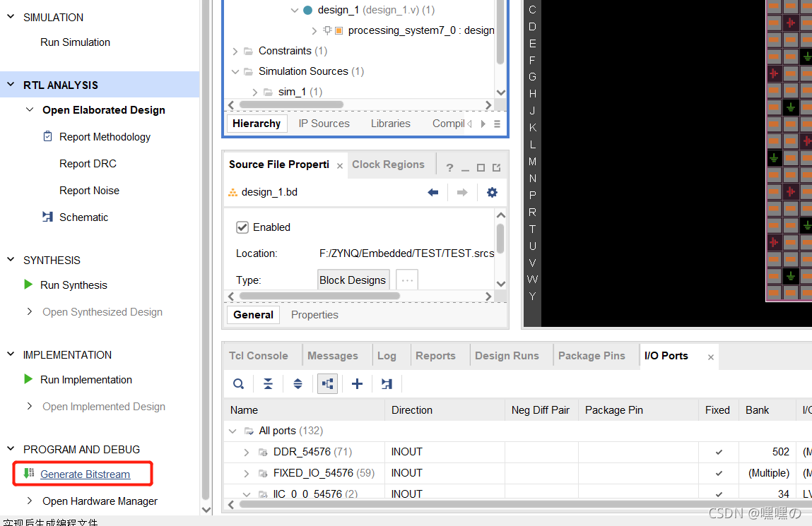Click the Block Designs type field
Screen dimensions: 812x526
pyautogui.click(x=353, y=280)
